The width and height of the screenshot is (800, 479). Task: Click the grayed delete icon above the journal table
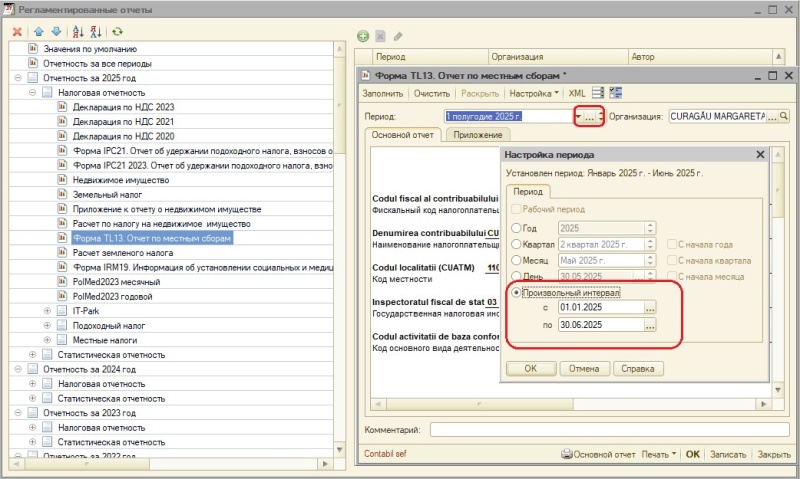click(380, 36)
